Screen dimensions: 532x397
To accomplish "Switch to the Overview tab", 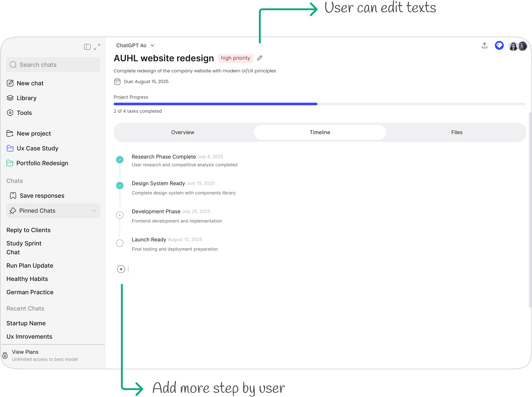I will pos(183,132).
